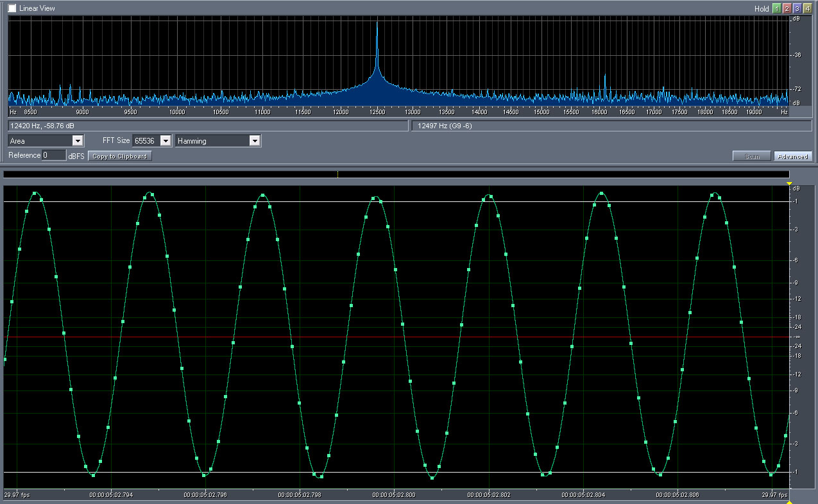Click inside the Reference dBFS input field
The height and width of the screenshot is (504, 818).
pos(54,155)
